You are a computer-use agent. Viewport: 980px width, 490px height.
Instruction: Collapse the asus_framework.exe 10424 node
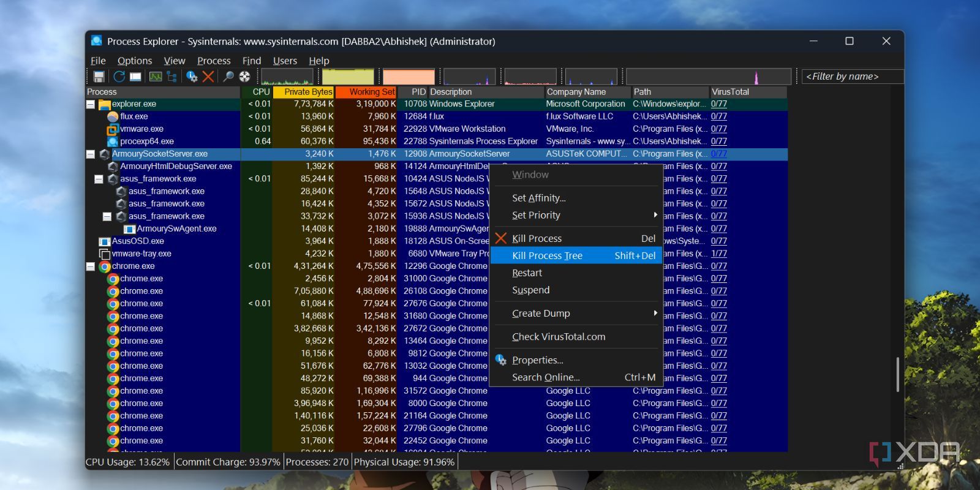[99, 179]
